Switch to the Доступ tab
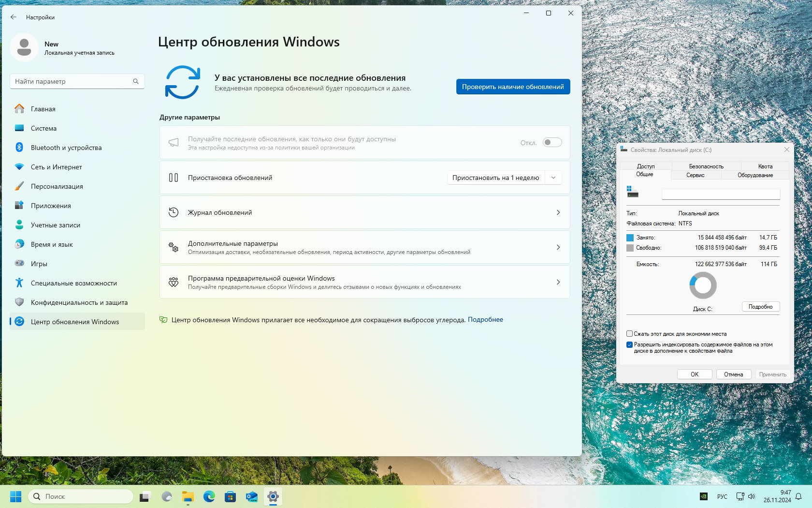812x508 pixels. (x=646, y=166)
